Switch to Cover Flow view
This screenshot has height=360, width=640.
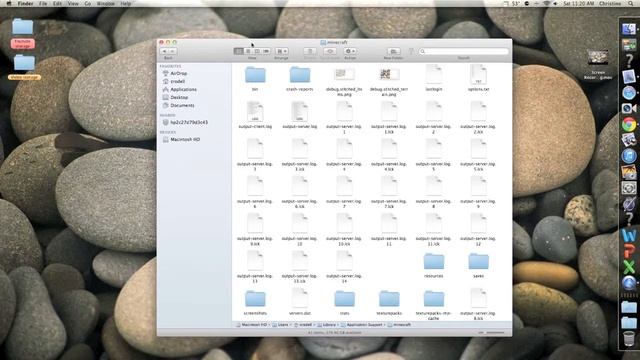click(x=266, y=51)
